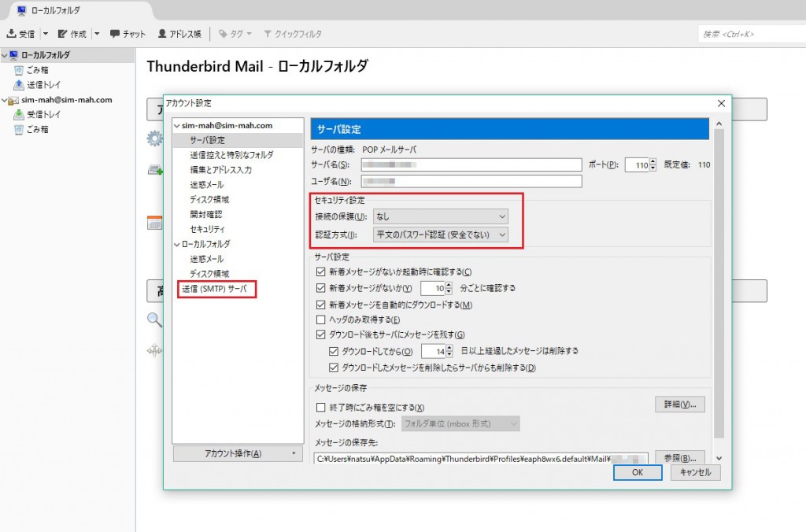Toggle 新着メッセージがないか起動時に確認する checkbox
This screenshot has height=532, width=806.
pos(321,272)
